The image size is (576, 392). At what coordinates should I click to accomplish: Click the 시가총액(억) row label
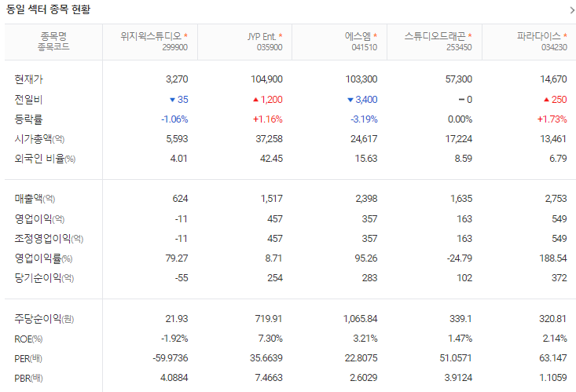[x=39, y=139]
